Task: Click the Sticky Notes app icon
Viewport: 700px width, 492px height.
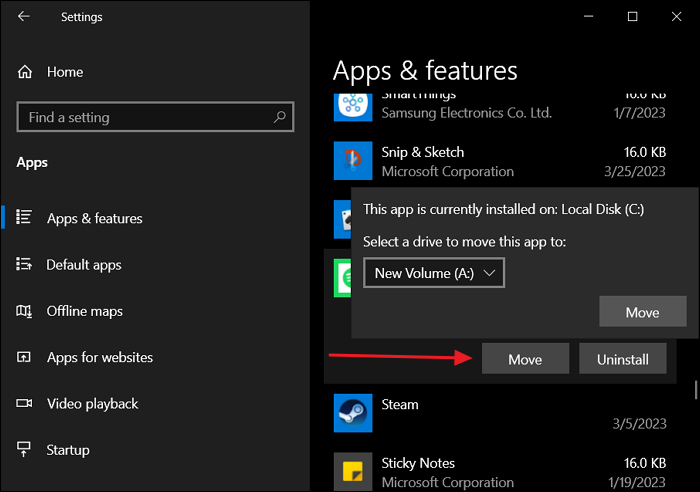Action: pyautogui.click(x=351, y=471)
